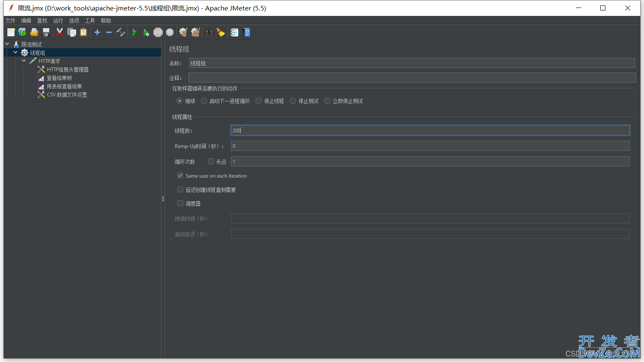The width and height of the screenshot is (644, 362).
Task: Click the Clear icon with single broom
Action: [x=183, y=32]
